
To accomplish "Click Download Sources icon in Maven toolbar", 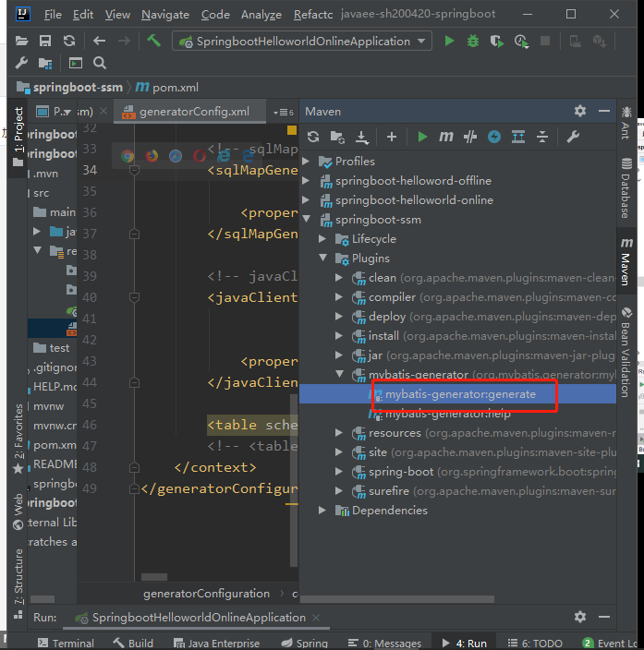I will click(362, 137).
